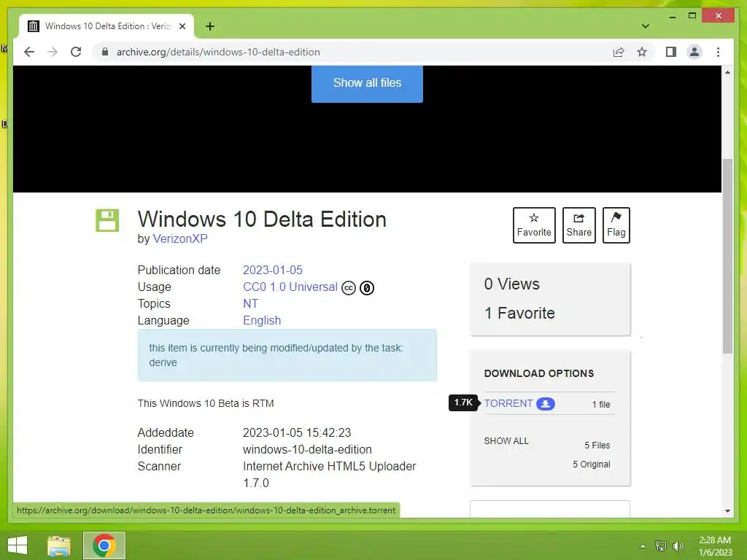Go back to the previous page
Screen dimensions: 747x560
tap(29, 52)
